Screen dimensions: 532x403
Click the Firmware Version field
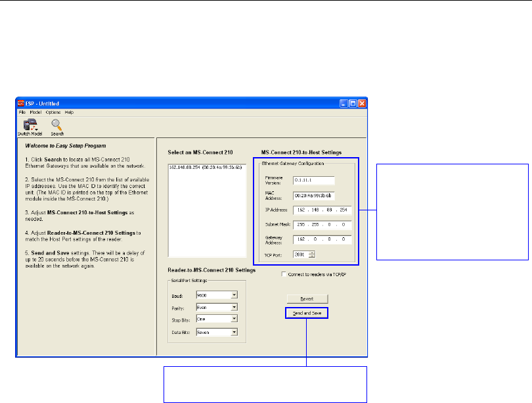[x=314, y=180]
